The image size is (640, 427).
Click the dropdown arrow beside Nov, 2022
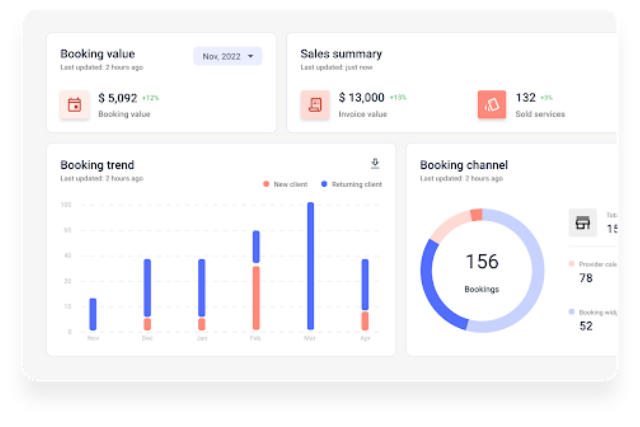click(x=250, y=56)
